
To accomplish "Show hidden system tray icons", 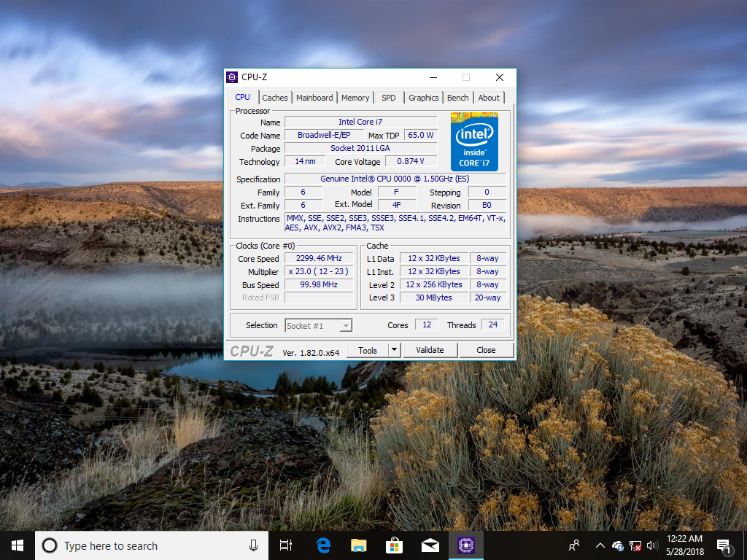I will pyautogui.click(x=600, y=545).
